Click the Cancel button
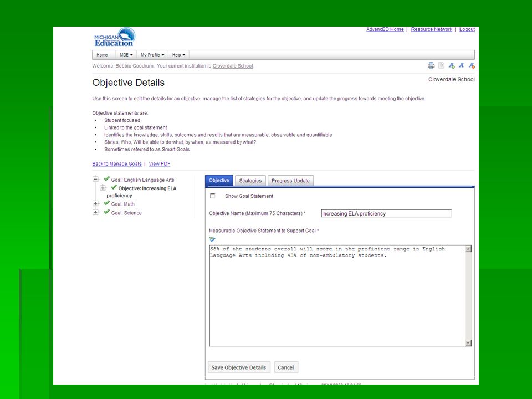Viewport: 532px width, 399px height. pyautogui.click(x=286, y=367)
